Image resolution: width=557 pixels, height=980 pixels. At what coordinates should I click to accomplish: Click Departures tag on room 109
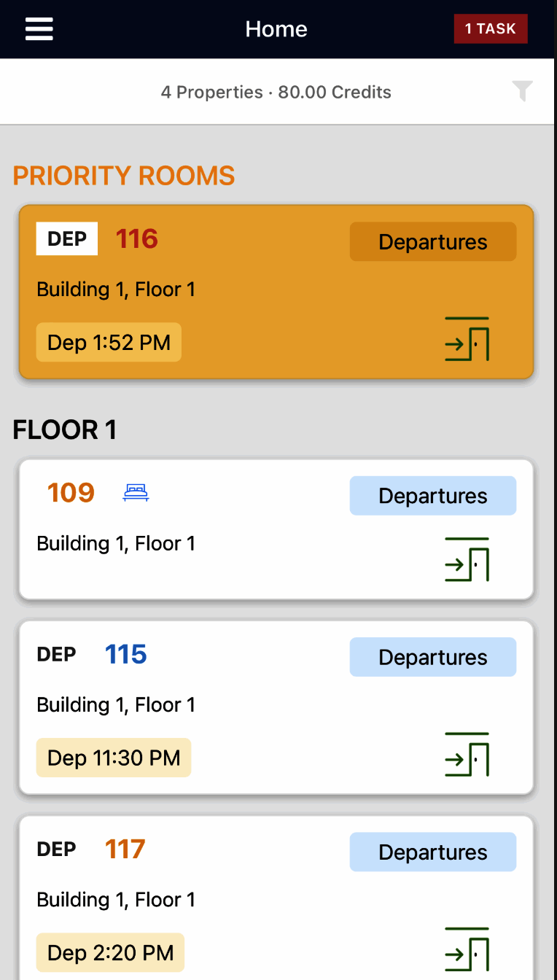pos(432,496)
